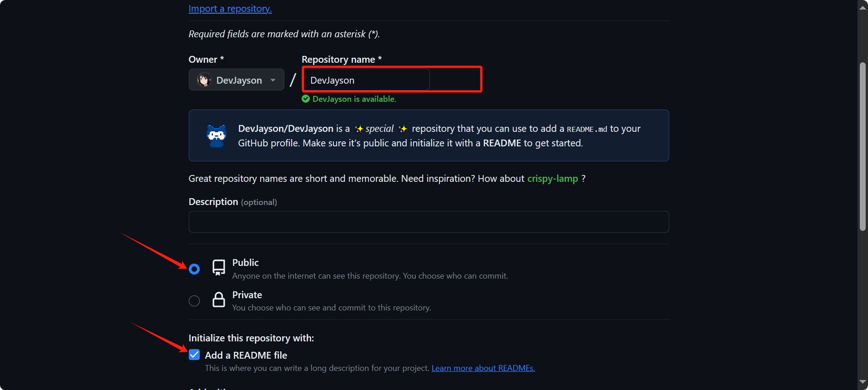Viewport: 868px width, 390px height.
Task: Open the Import a repository link
Action: (230, 9)
